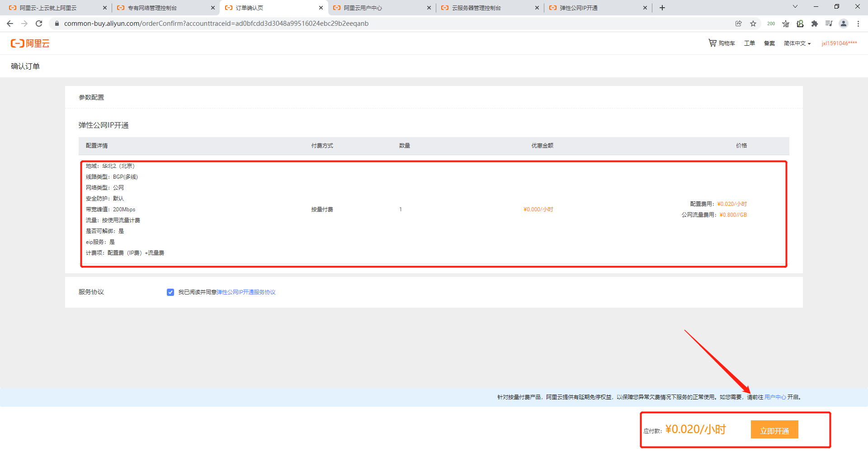The height and width of the screenshot is (452, 868).
Task: Open the media controls music icon
Action: 829,24
